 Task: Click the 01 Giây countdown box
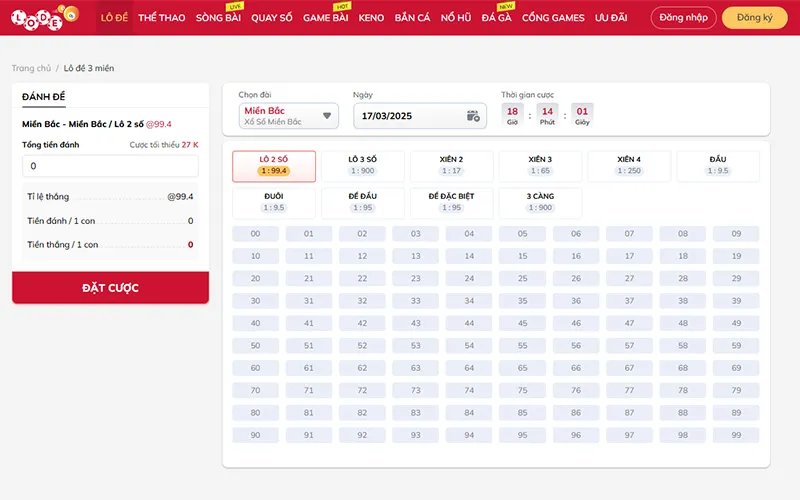click(582, 115)
